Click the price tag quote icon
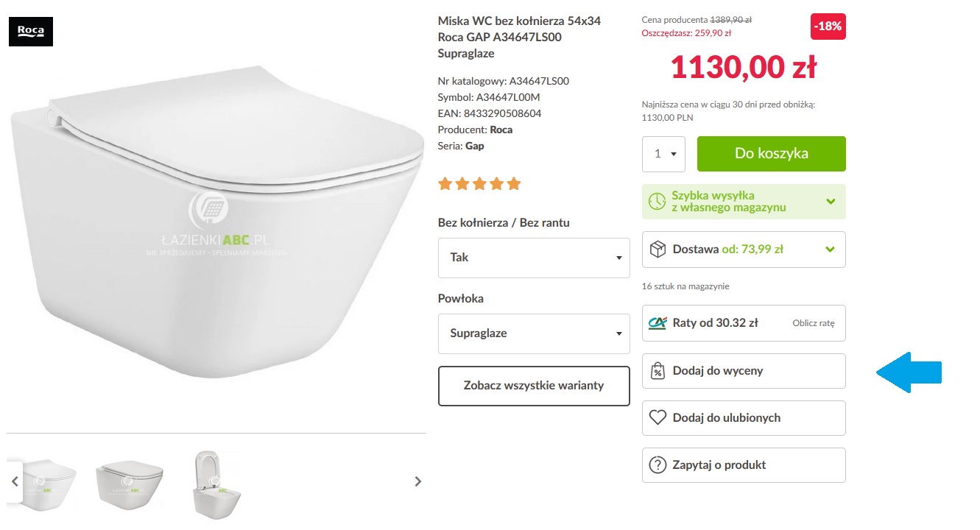The height and width of the screenshot is (530, 980). coord(658,371)
